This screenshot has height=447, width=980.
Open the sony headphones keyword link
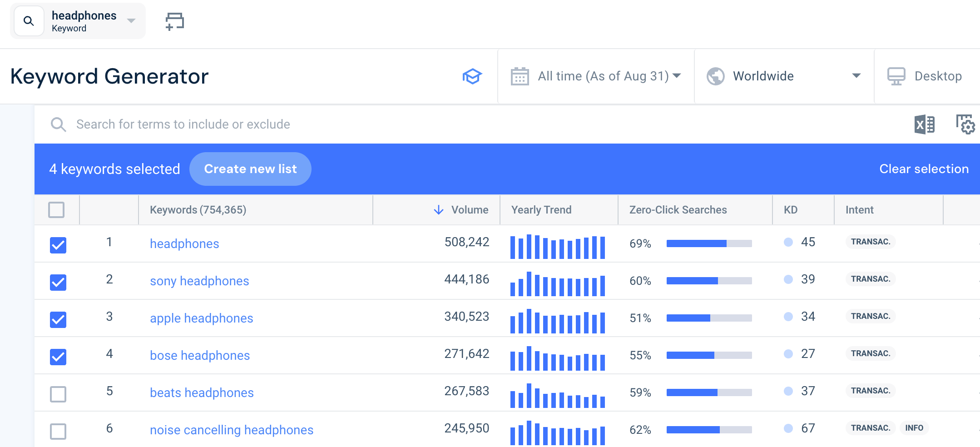(199, 281)
